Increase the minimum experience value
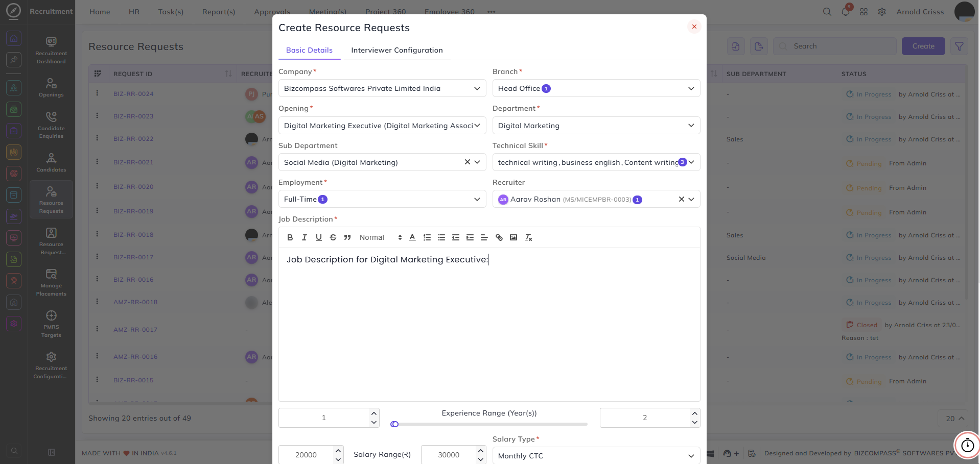980x464 pixels. [x=374, y=413]
